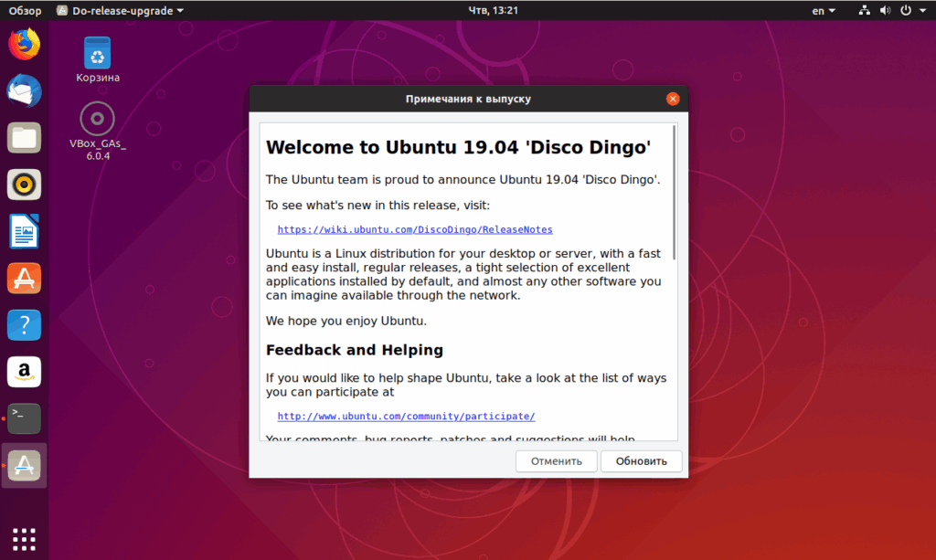Viewport: 936px width, 560px height.
Task: Open the Help question mark icon
Action: (x=24, y=325)
